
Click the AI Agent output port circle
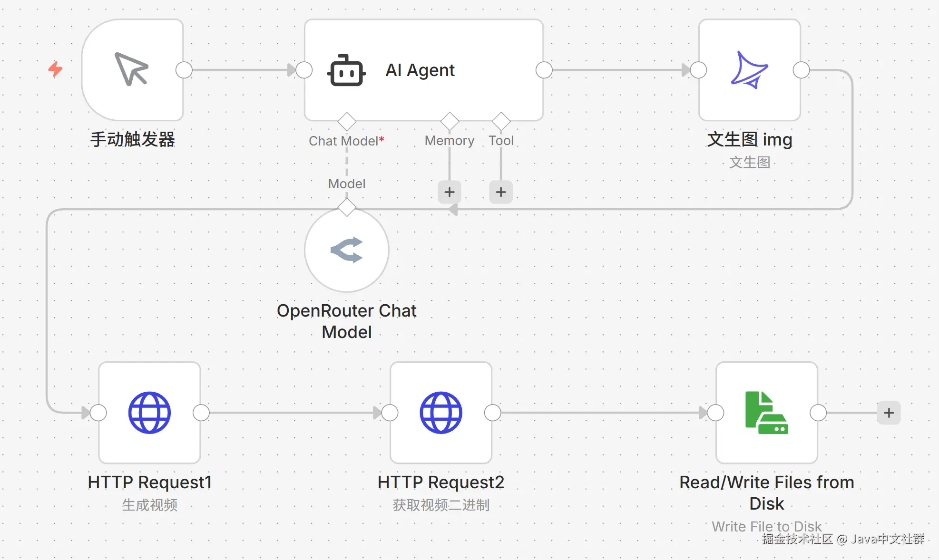(544, 70)
